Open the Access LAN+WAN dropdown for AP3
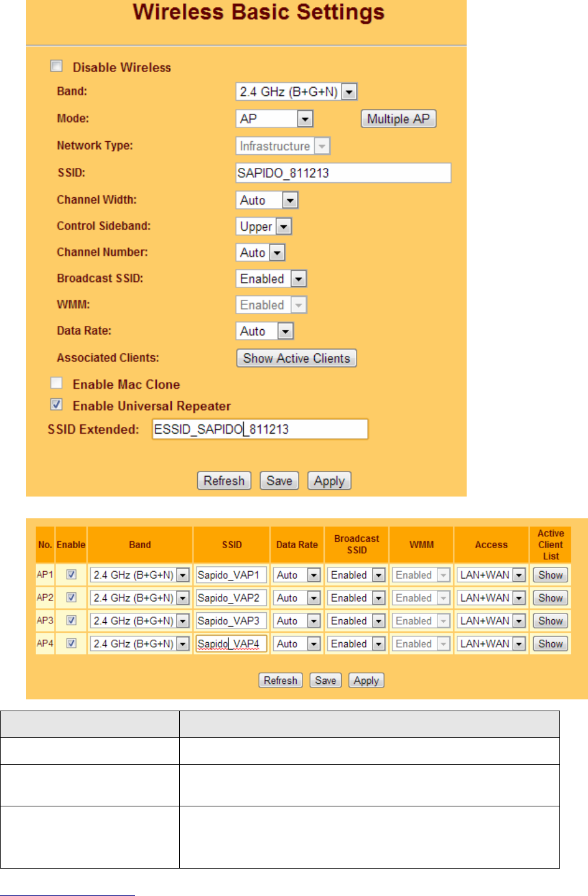Screen dimensions: 588x896 tap(492, 621)
